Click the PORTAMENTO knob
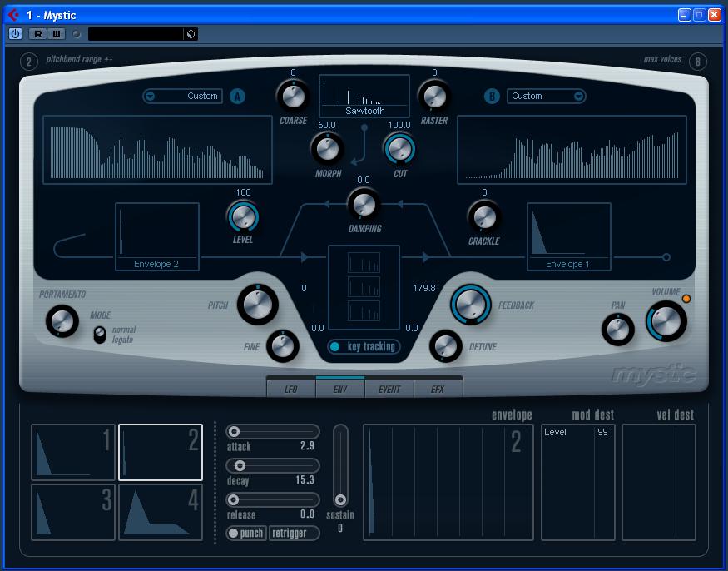 (x=62, y=320)
